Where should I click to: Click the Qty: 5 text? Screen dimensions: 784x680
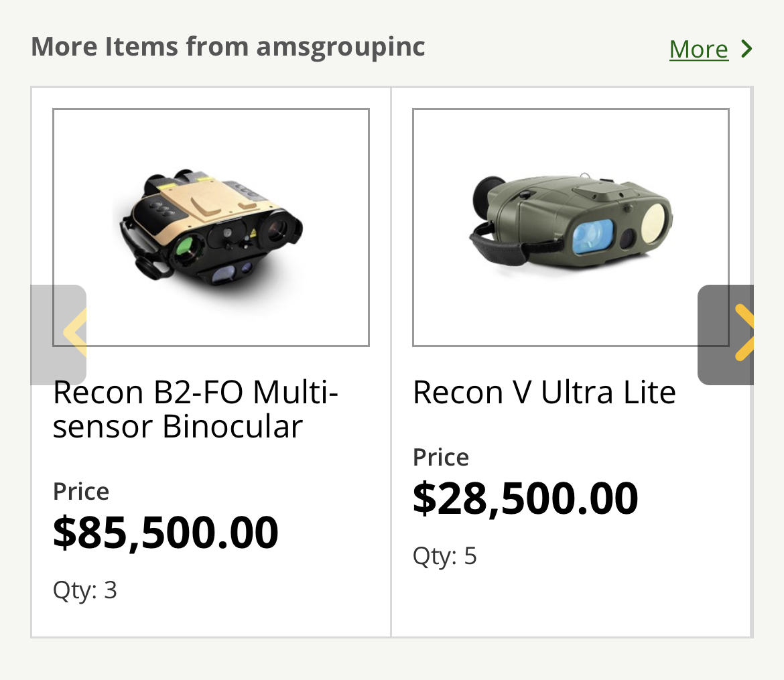click(445, 556)
